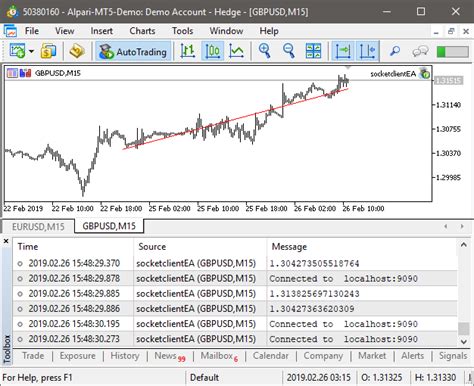Viewport: 474px width, 386px height.
Task: Open the Market toolbox tab
Action: pyautogui.click(x=372, y=356)
